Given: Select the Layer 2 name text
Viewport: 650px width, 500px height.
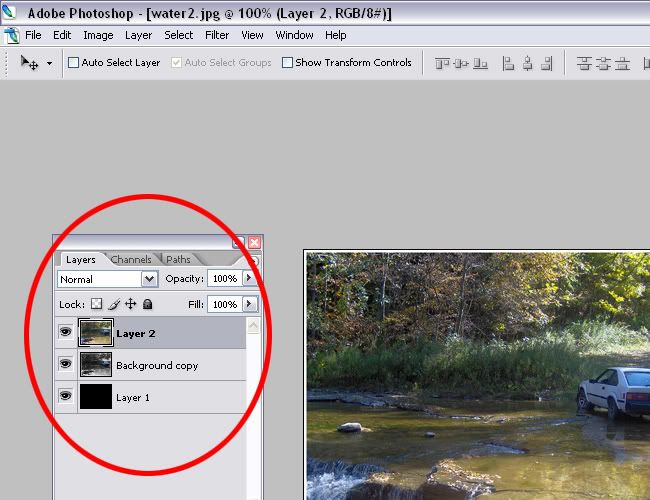Looking at the screenshot, I should (136, 334).
